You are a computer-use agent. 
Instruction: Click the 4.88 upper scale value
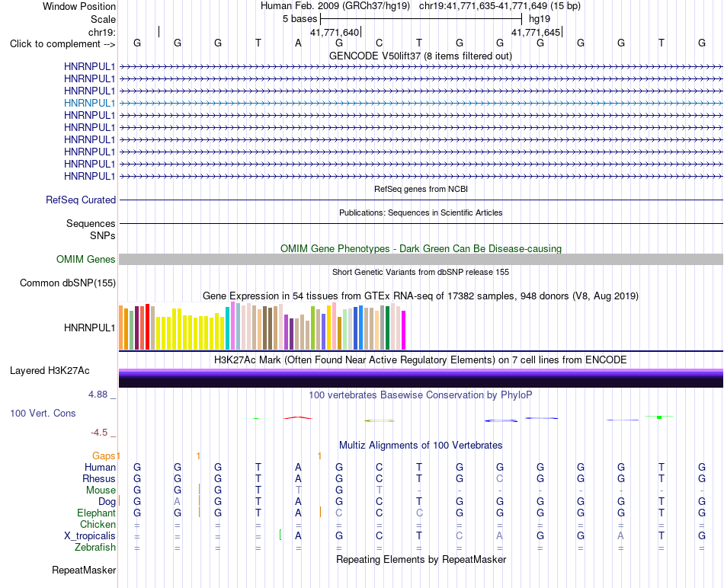[x=98, y=395]
